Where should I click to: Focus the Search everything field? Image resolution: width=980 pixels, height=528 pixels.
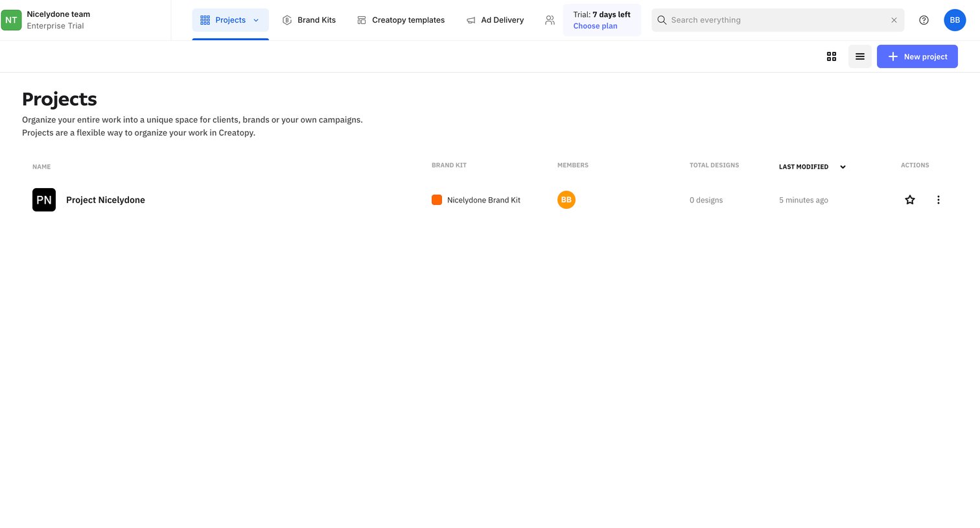pyautogui.click(x=778, y=20)
